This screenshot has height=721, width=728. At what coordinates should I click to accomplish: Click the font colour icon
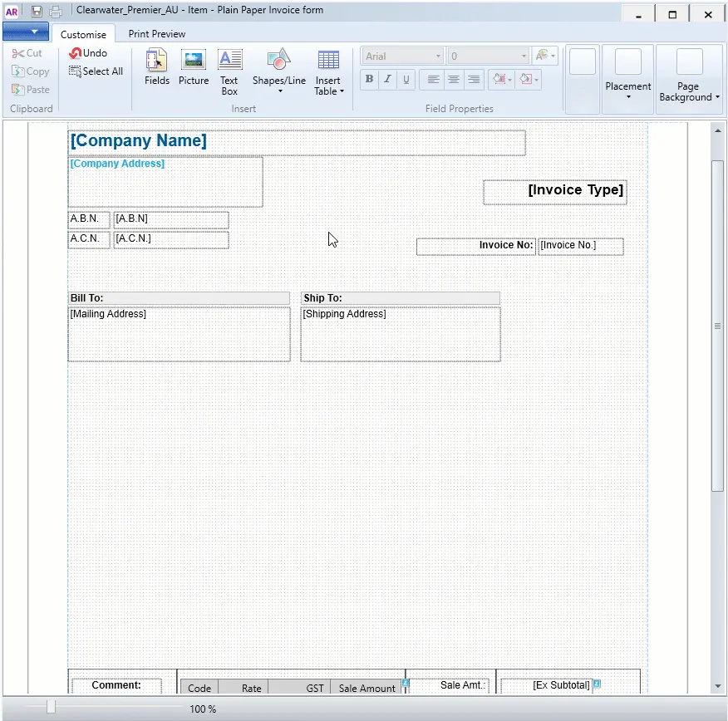click(541, 56)
